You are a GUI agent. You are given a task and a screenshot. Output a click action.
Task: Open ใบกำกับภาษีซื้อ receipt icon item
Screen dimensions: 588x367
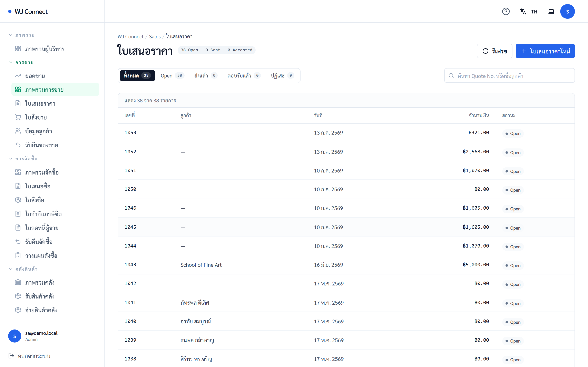55,214
